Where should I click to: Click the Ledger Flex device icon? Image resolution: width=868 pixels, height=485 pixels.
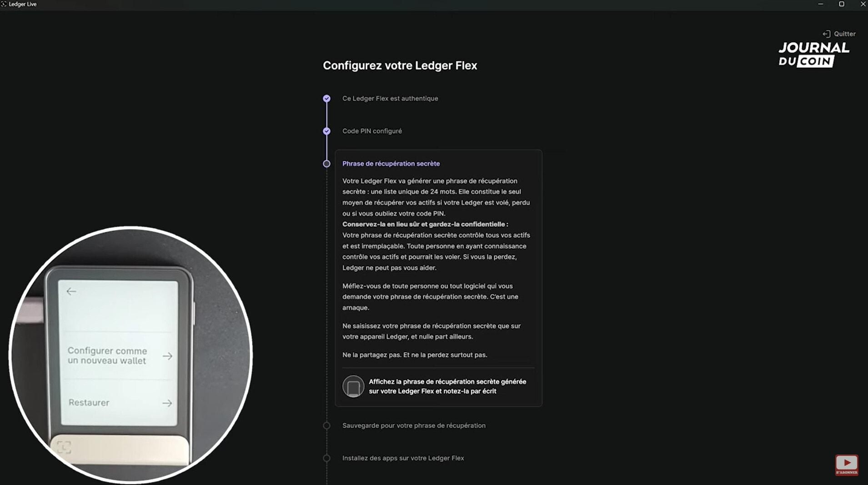pos(353,386)
